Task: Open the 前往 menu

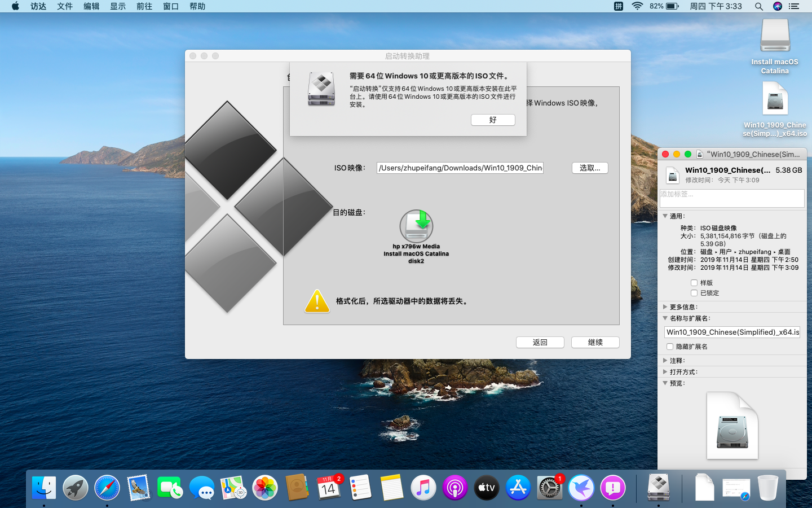Action: [144, 6]
